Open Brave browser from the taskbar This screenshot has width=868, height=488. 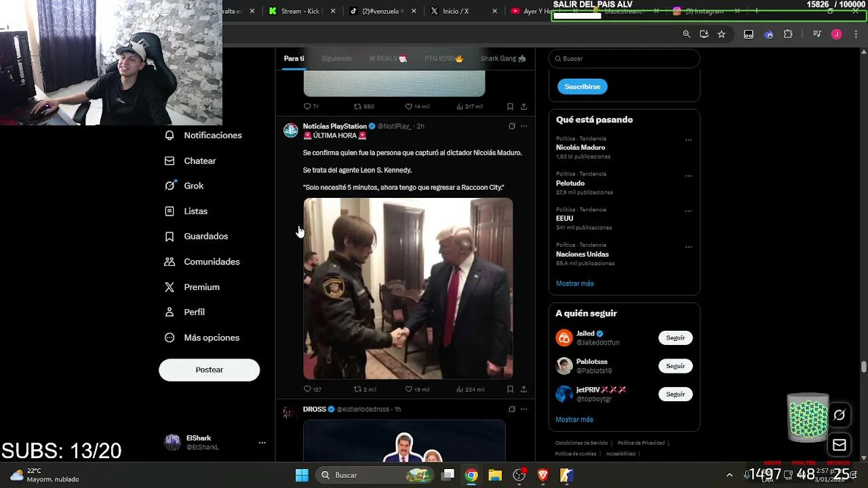(x=542, y=475)
